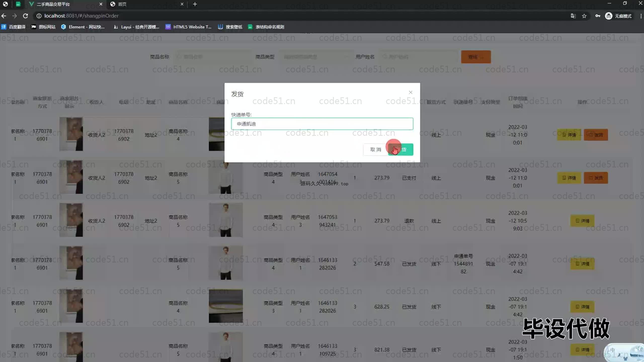Image resolution: width=644 pixels, height=362 pixels.
Task: Click product image in 退款 row
Action: pyautogui.click(x=226, y=220)
